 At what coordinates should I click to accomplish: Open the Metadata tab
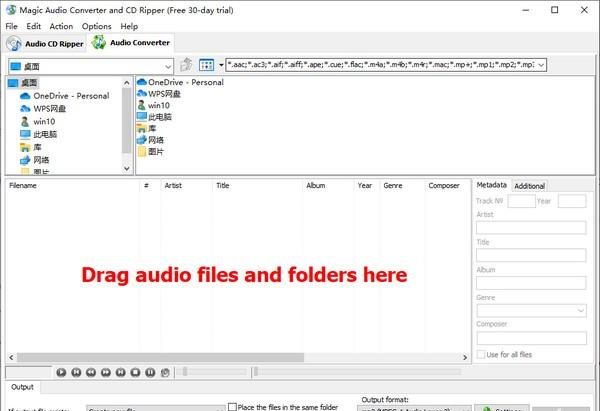[491, 185]
